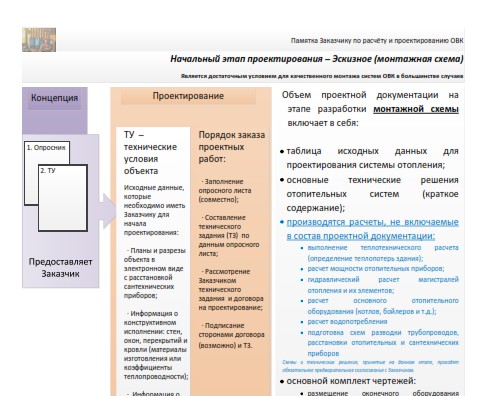477x396 pixels.
Task: Click bullet 'расчет водопотребления'
Action: [347, 322]
